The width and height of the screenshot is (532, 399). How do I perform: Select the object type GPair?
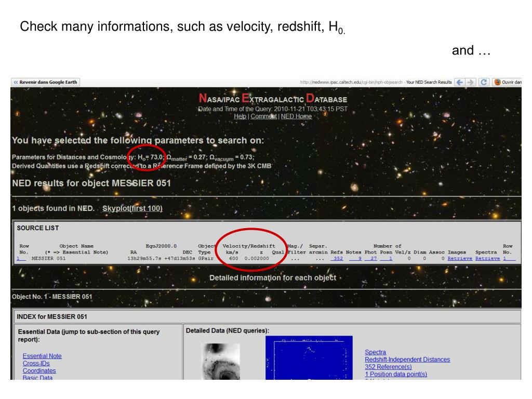pos(206,259)
